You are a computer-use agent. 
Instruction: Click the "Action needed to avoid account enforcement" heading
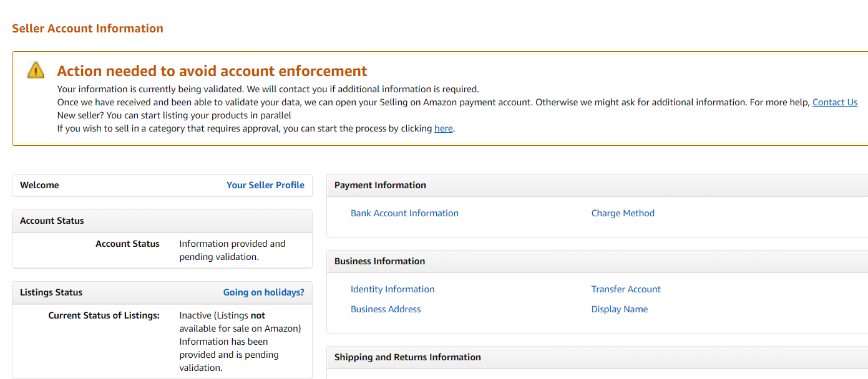(x=212, y=71)
